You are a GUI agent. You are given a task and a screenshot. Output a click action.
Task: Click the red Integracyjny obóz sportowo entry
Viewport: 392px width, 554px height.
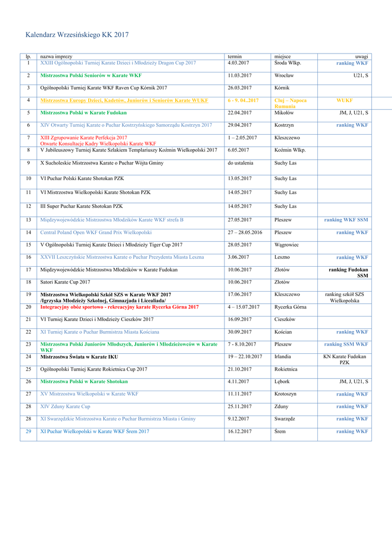119,307
